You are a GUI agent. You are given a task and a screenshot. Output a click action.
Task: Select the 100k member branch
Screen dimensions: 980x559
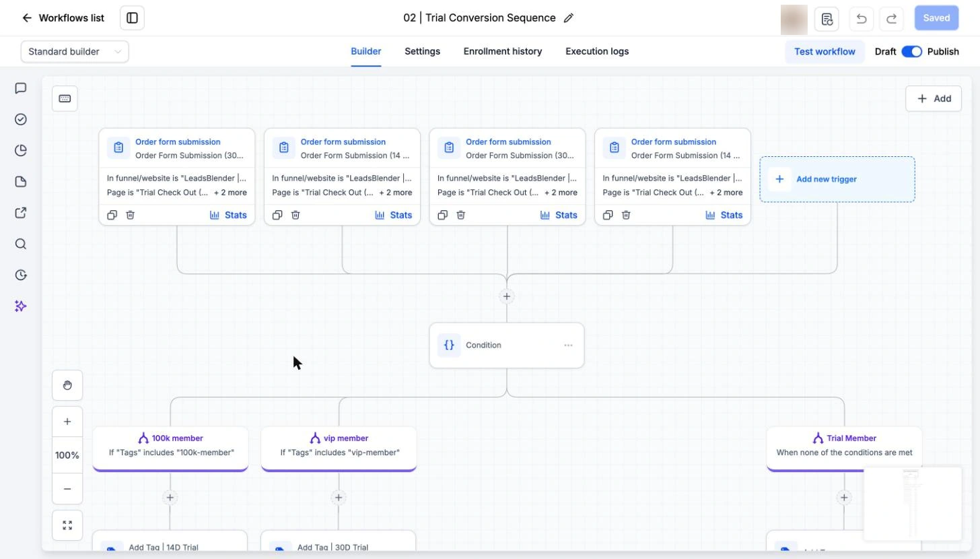tap(170, 449)
